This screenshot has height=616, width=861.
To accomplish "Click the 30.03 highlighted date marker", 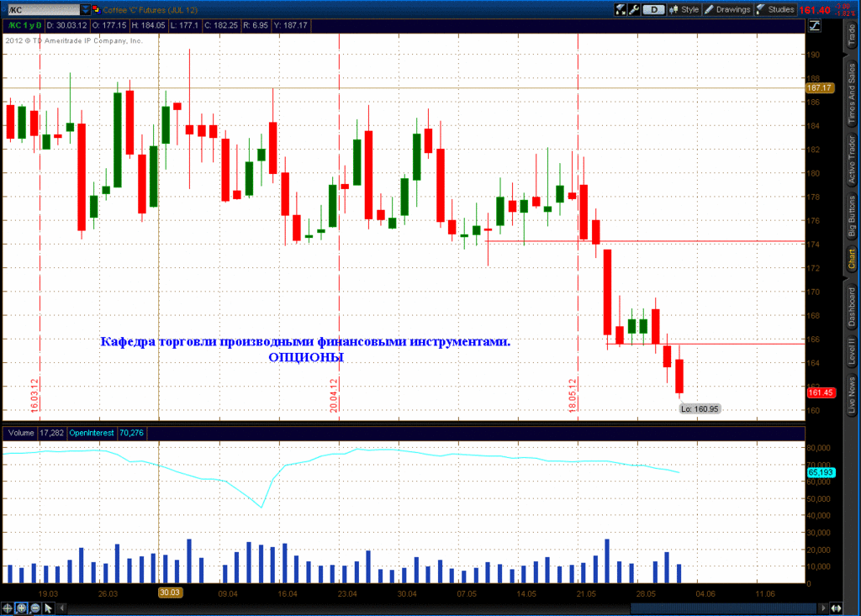I will 170,593.
